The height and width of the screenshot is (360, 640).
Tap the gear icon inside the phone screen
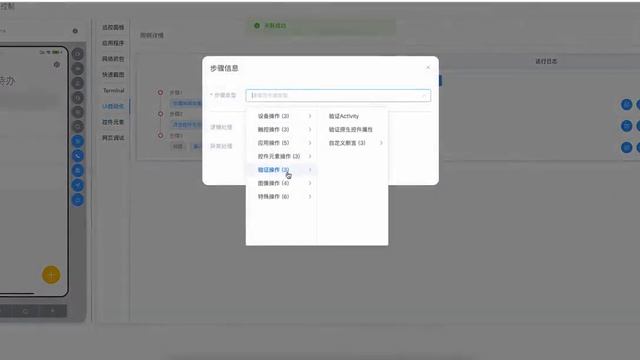(x=57, y=64)
